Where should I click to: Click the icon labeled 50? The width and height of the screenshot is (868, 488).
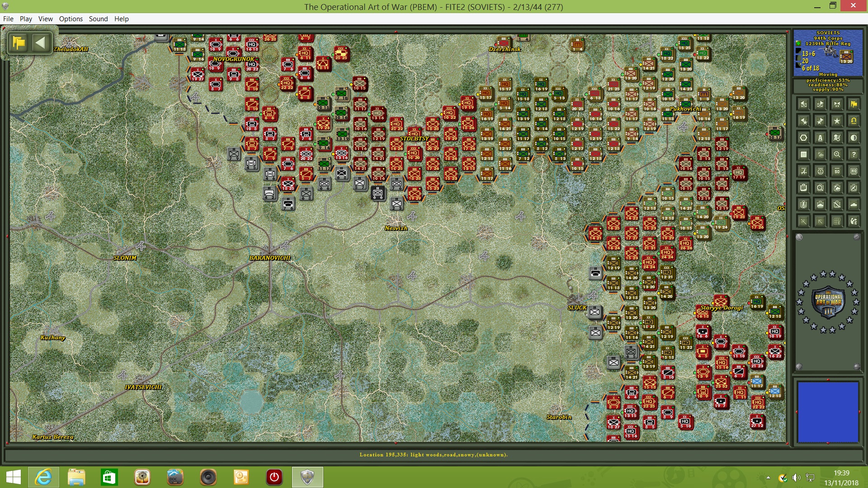837,171
